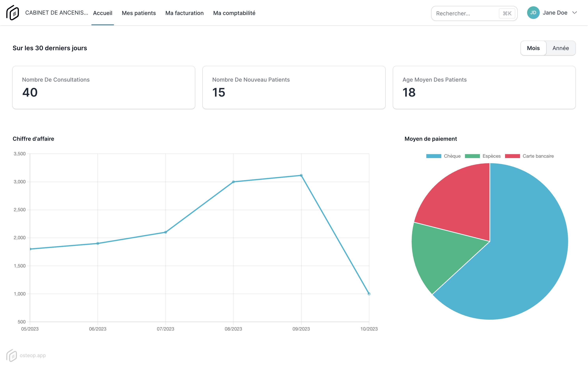Click the 09/2023 peak data point
Viewport: 588px width, 365px height.
pyautogui.click(x=301, y=175)
